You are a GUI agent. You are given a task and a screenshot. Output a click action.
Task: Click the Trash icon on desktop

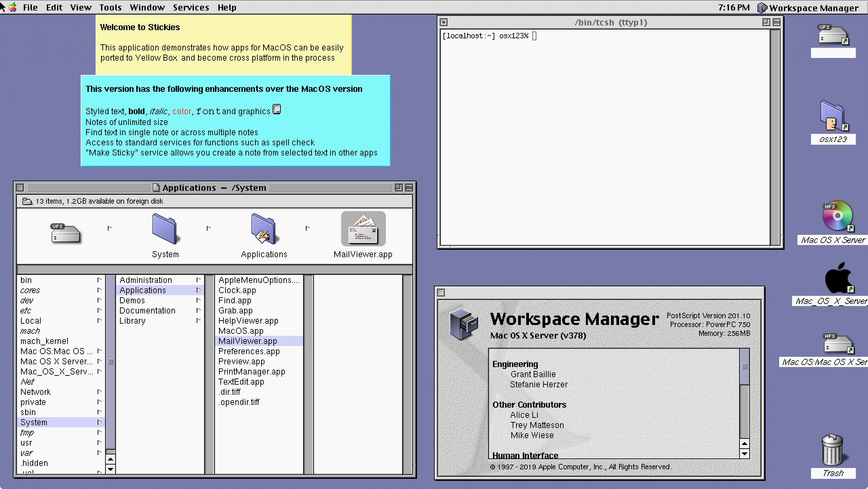832,450
